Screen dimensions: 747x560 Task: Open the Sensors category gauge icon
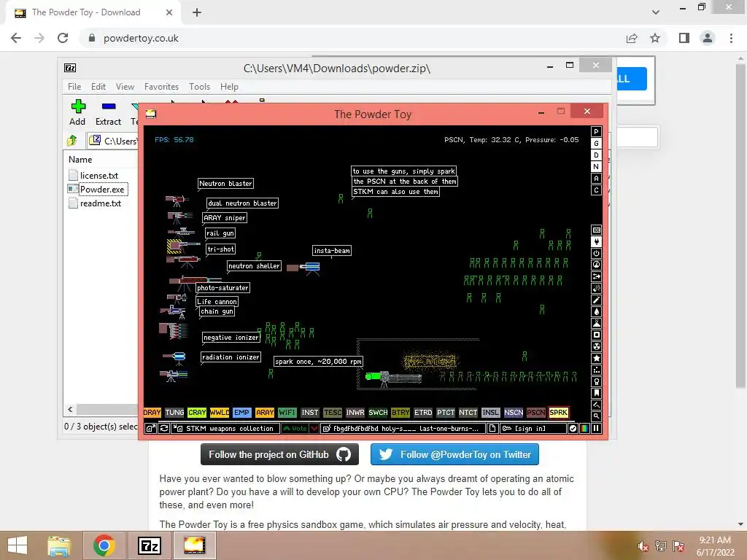(596, 265)
